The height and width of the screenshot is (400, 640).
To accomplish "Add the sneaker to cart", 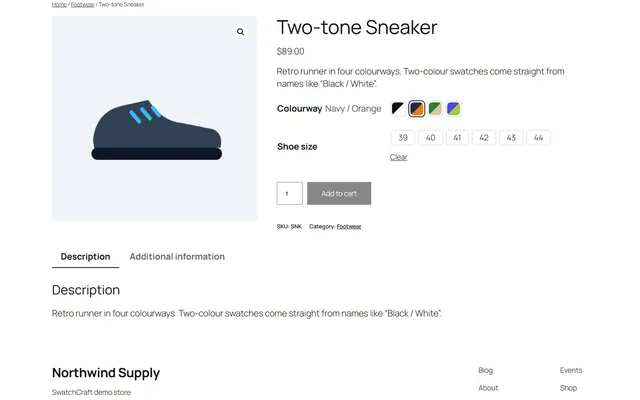I will pos(339,193).
